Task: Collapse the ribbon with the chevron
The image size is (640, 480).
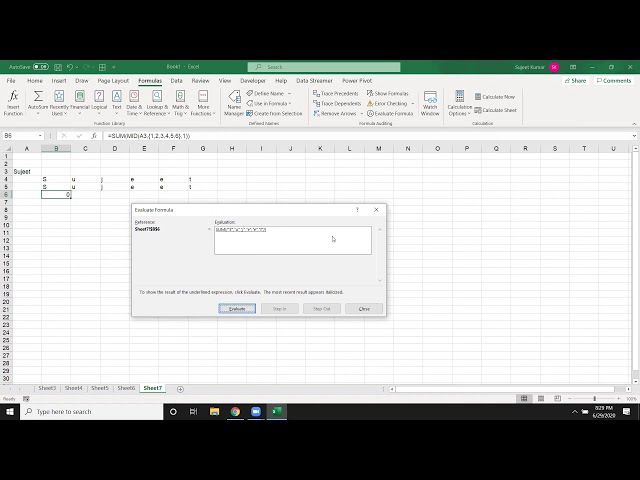Action: tap(634, 124)
